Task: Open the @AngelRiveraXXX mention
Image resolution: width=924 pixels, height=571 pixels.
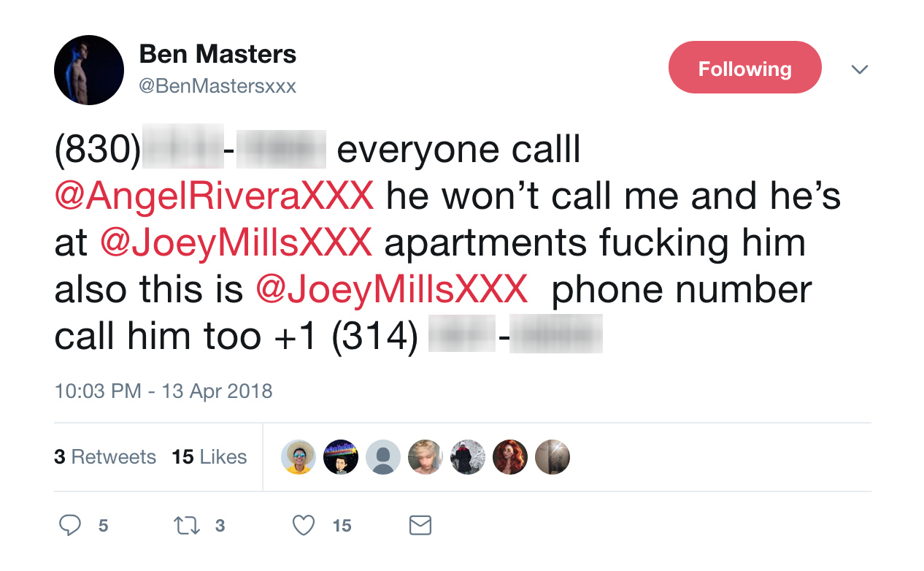Action: pyautogui.click(x=214, y=196)
